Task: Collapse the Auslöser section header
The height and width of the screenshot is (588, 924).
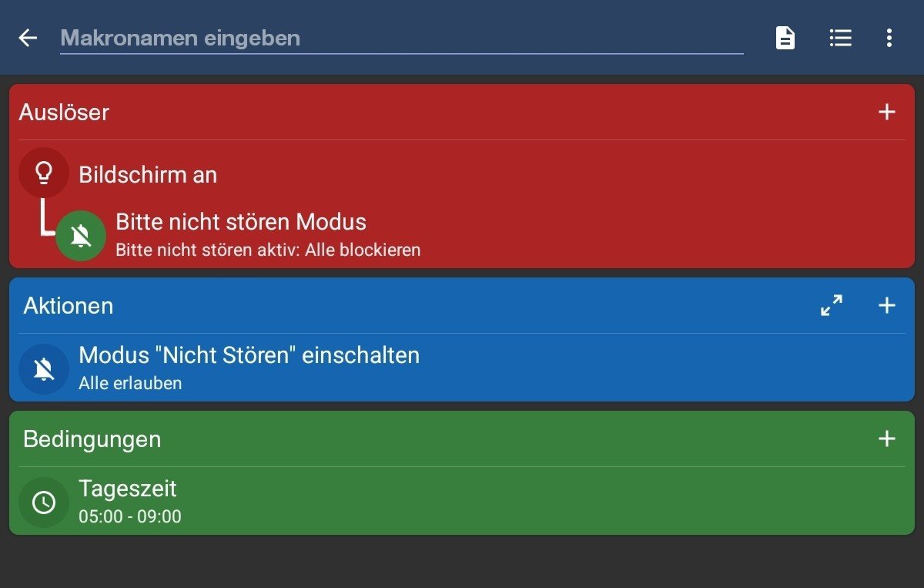Action: 64,113
